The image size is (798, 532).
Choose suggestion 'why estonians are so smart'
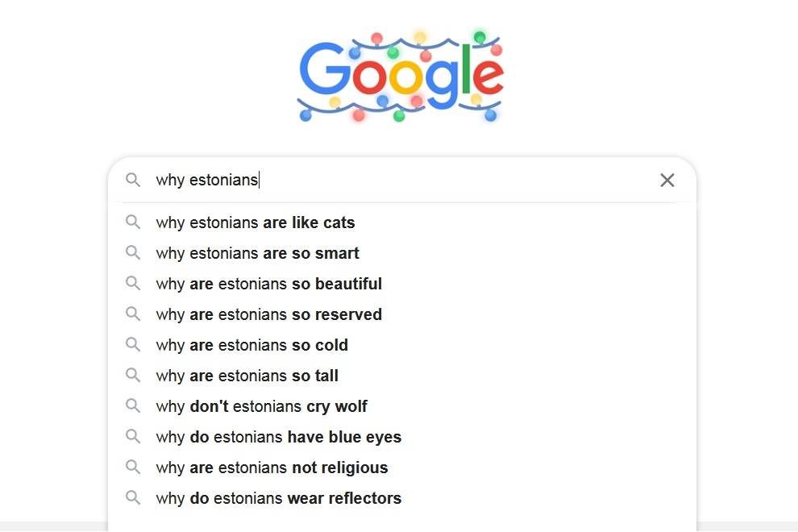point(402,253)
